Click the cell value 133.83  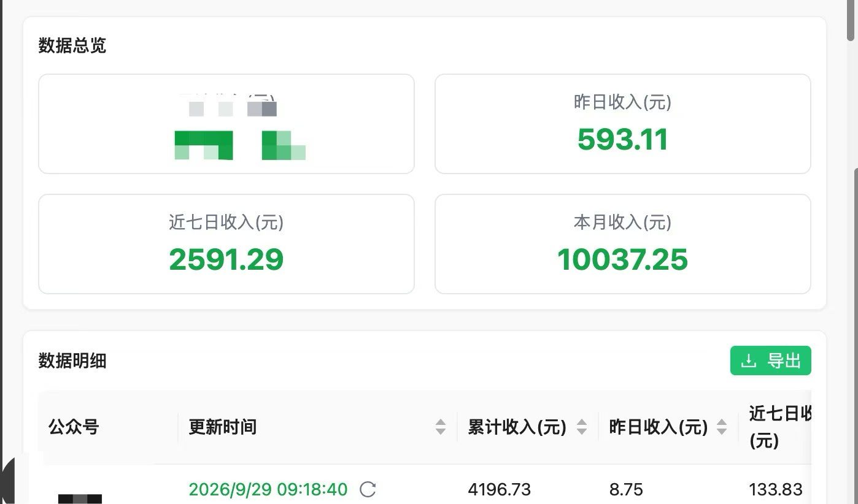pyautogui.click(x=776, y=489)
